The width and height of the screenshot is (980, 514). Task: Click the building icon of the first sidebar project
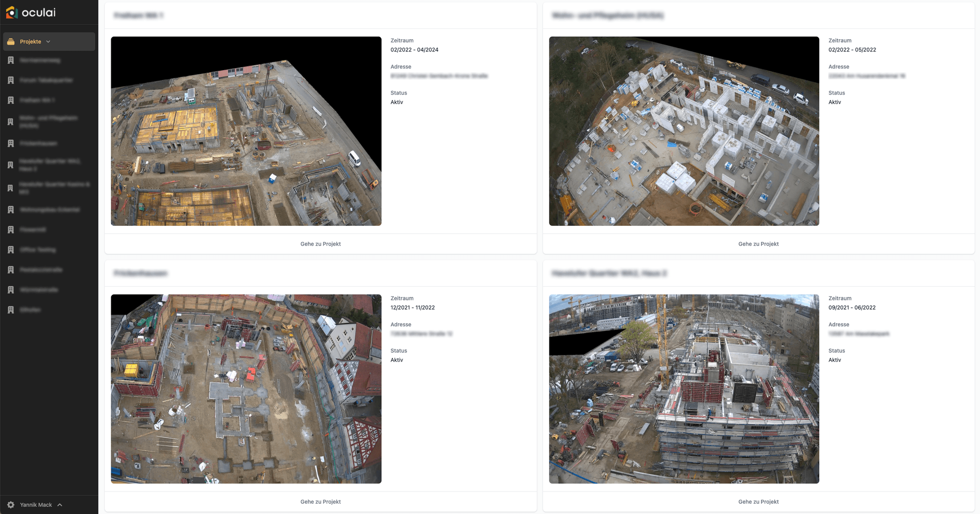(x=11, y=60)
